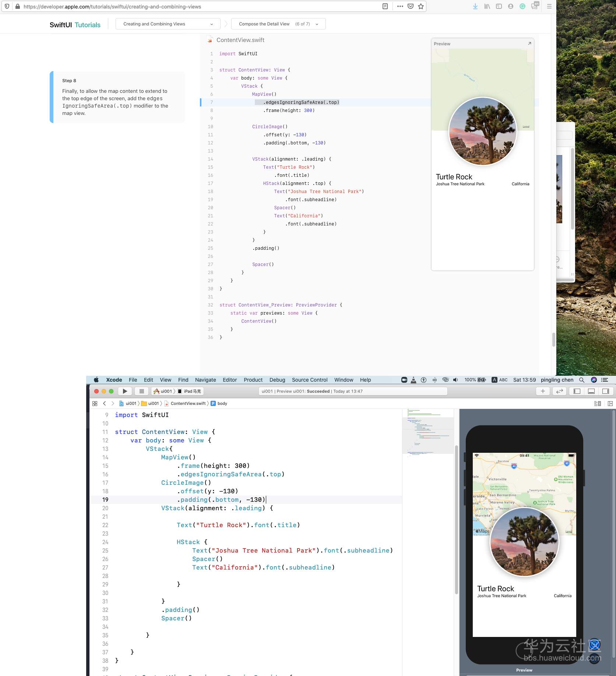
Task: Click Xcode code review arrows button
Action: [560, 391]
